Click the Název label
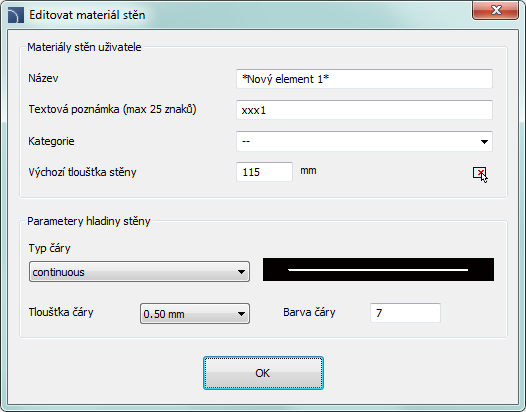 coord(43,78)
